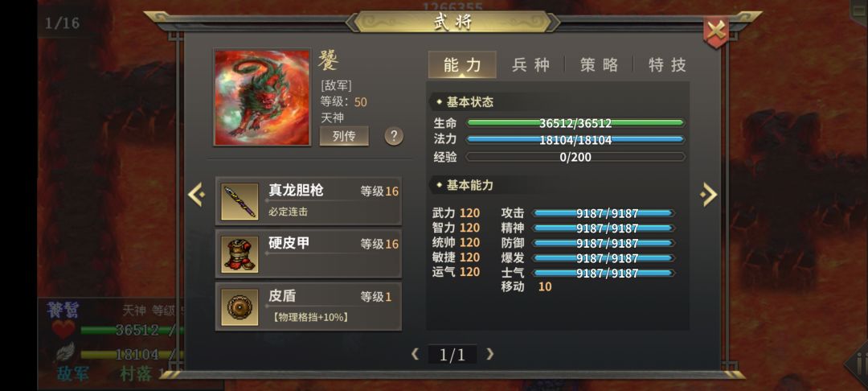Switch to the 兵种 tab
Screen dimensions: 868x391
[530, 65]
